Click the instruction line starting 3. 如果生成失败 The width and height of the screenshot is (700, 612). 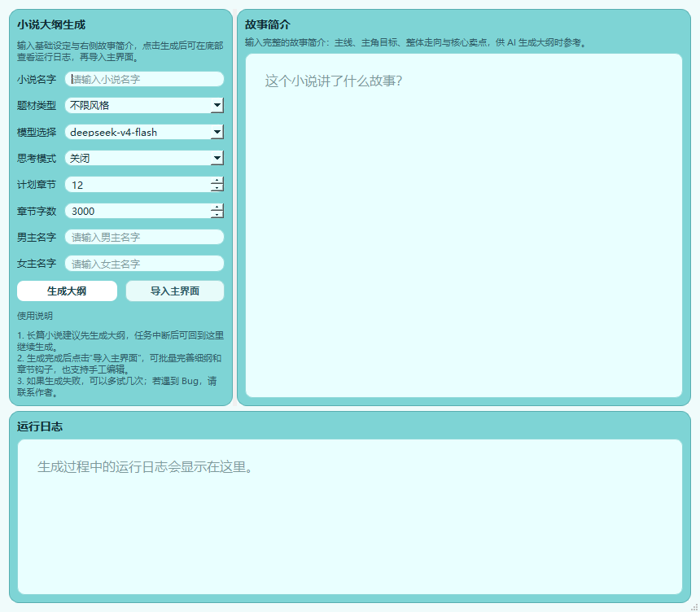[x=117, y=387]
